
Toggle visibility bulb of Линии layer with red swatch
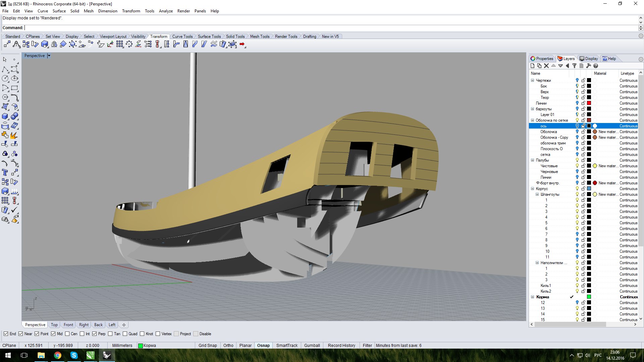click(577, 103)
